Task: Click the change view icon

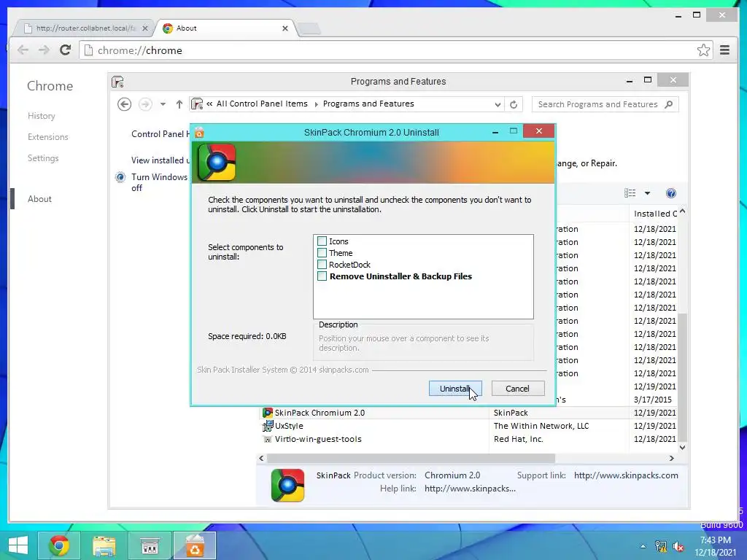Action: 630,192
